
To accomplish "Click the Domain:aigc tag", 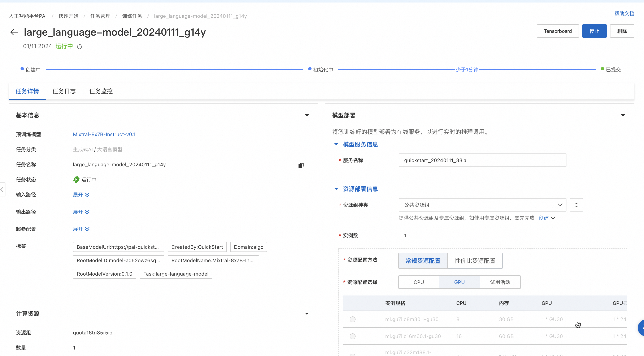I will tap(248, 247).
